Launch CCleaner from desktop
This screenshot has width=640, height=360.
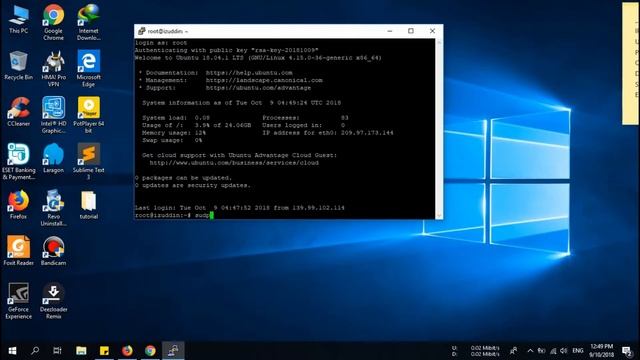click(18, 112)
